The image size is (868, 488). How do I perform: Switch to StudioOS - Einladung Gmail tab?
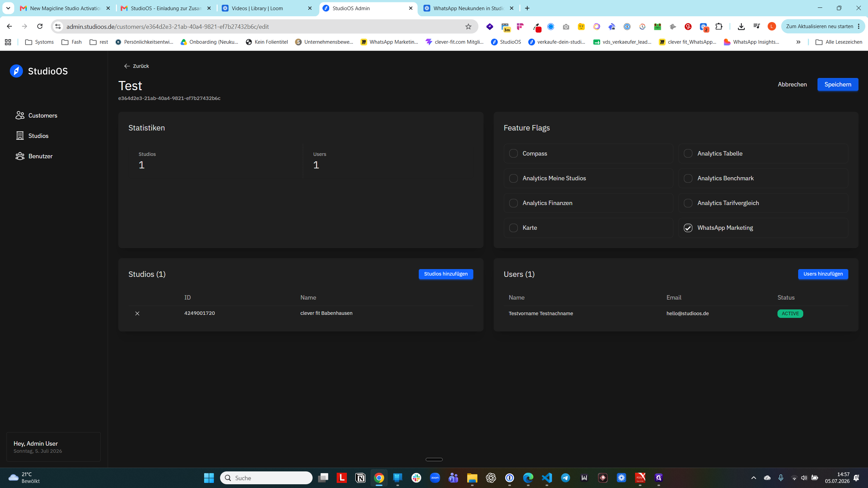[x=166, y=8]
